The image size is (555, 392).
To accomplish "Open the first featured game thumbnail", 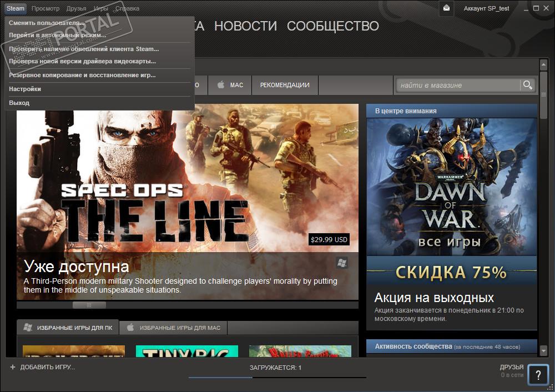I will (74, 351).
